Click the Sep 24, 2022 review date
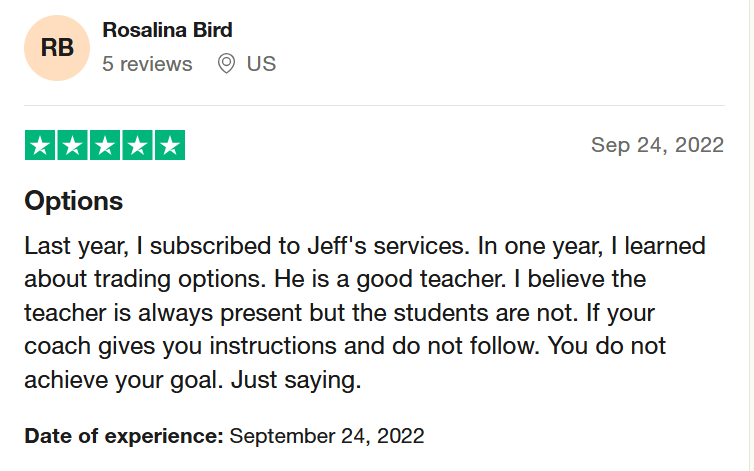Image resolution: width=754 pixels, height=471 pixels. pyautogui.click(x=657, y=145)
